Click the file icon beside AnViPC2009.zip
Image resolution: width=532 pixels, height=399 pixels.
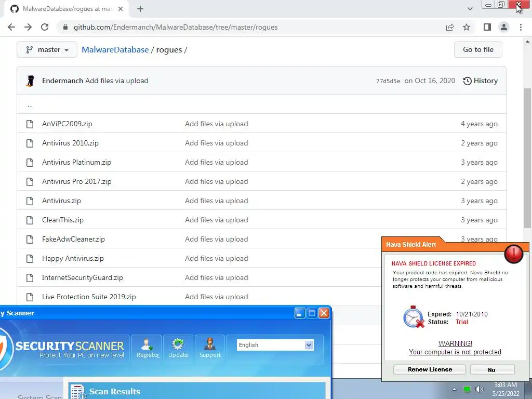30,124
